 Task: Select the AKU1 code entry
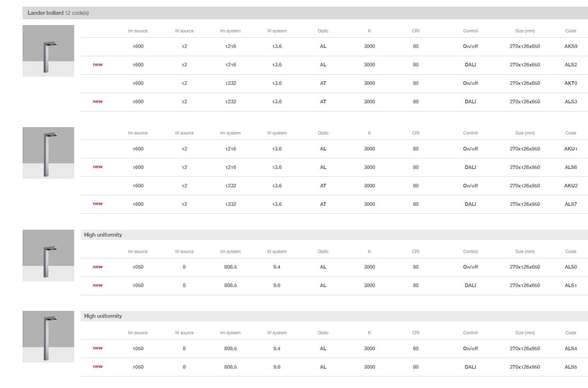point(570,149)
